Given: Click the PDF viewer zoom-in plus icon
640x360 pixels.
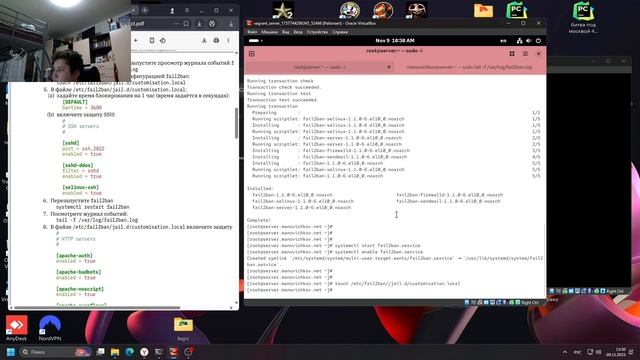Looking at the screenshot, I should [136, 40].
